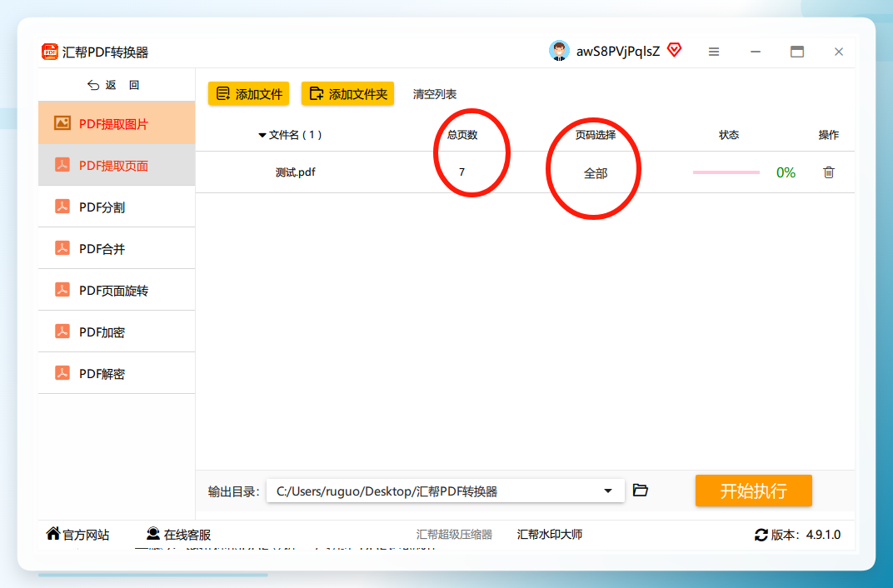Click the 添加文件 button

[x=249, y=94]
